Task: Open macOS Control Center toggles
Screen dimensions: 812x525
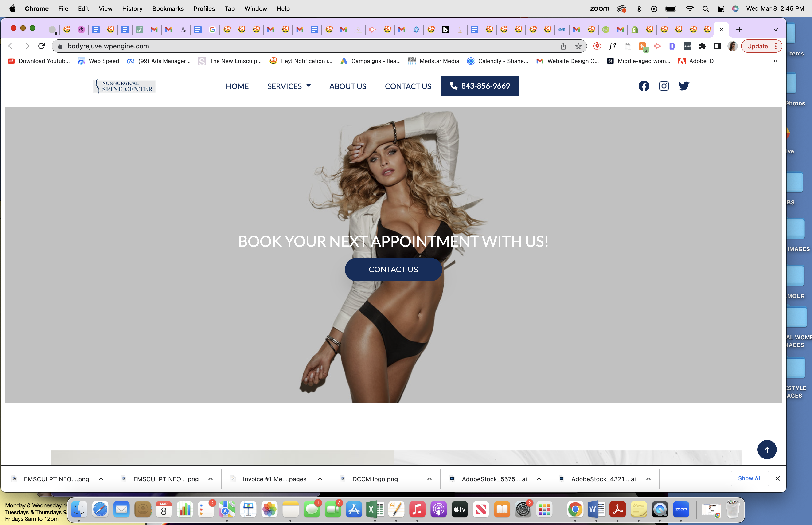Action: [x=721, y=9]
